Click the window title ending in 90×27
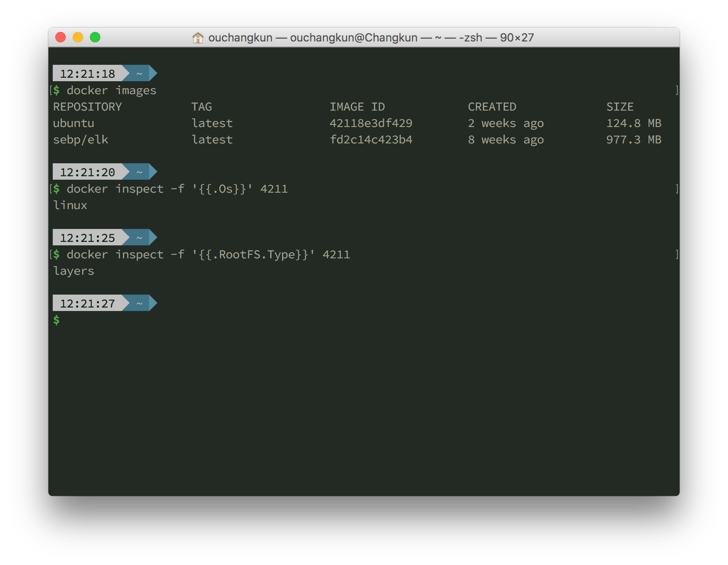This screenshot has height=565, width=728. tap(370, 38)
